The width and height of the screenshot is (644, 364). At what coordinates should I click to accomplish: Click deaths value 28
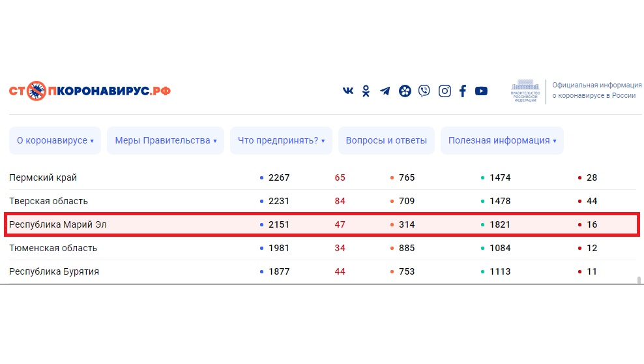tap(592, 177)
